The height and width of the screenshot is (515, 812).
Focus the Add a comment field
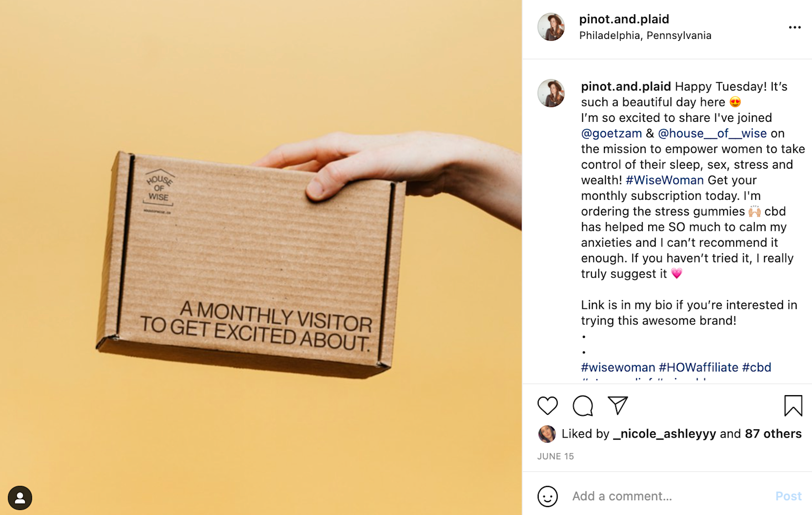[x=668, y=496]
